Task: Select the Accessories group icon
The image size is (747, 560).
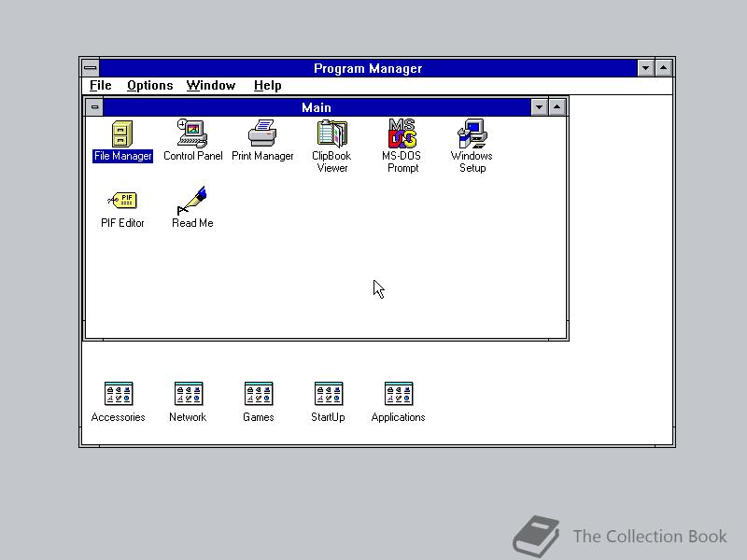Action: [119, 394]
